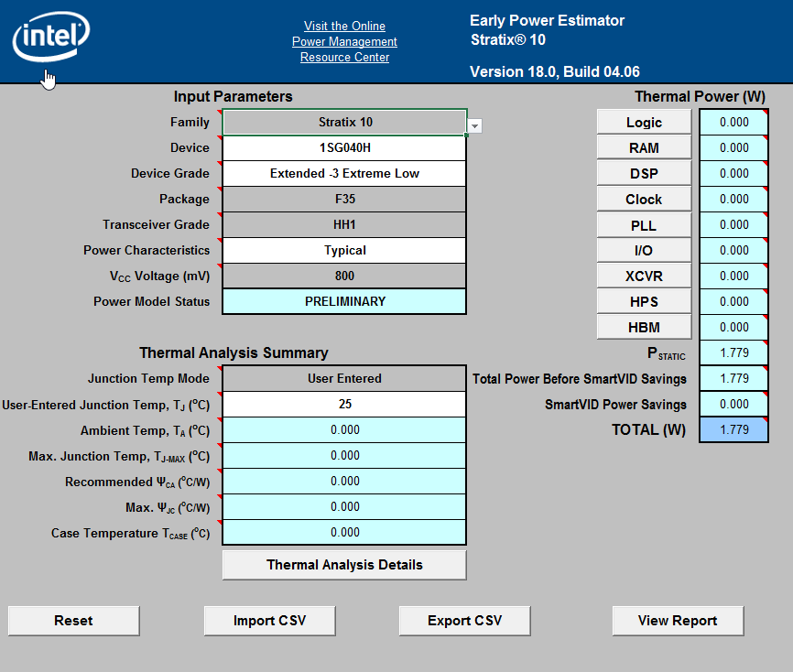Select the Device Grade cell
Image resolution: width=793 pixels, height=672 pixels.
point(344,173)
